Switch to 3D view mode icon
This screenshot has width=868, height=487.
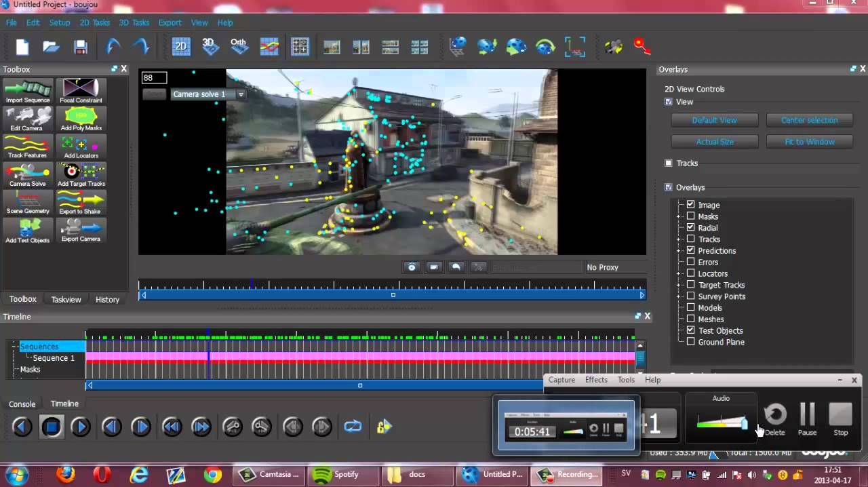pos(210,46)
